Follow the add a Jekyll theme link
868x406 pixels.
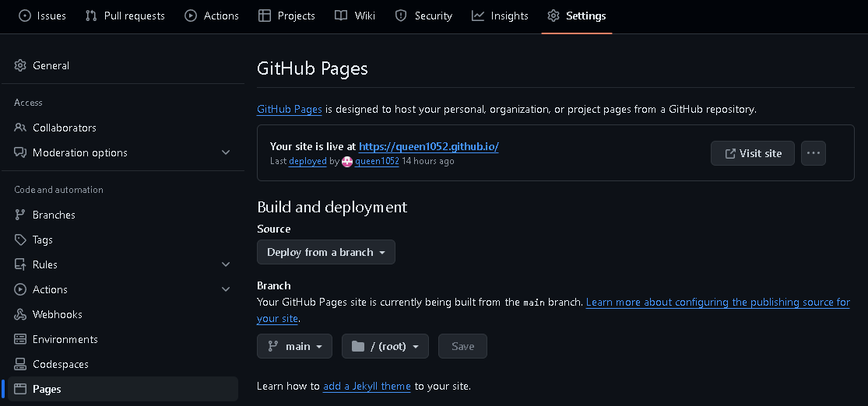[x=367, y=386]
